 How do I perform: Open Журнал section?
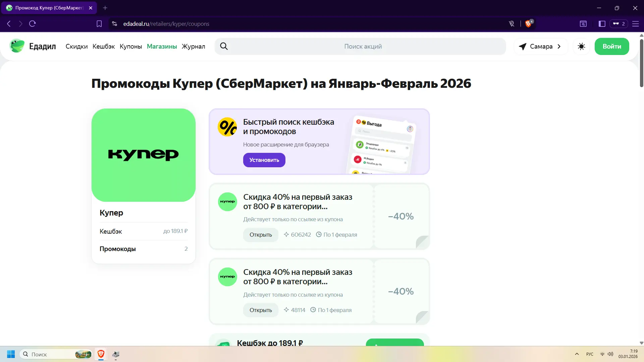click(194, 47)
